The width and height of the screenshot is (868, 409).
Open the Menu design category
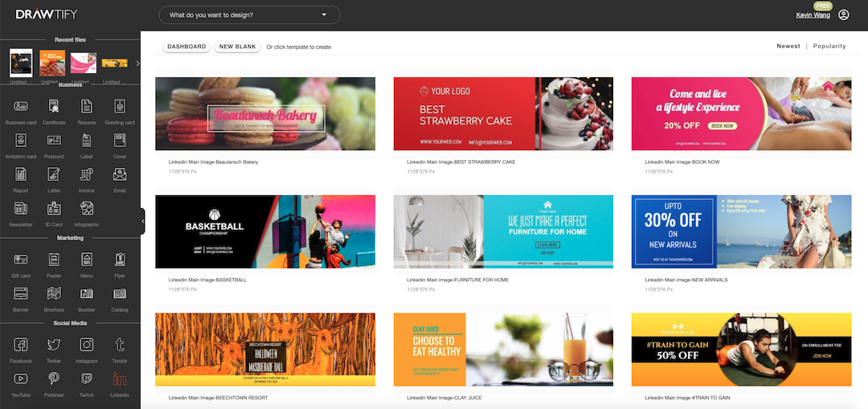tap(86, 260)
